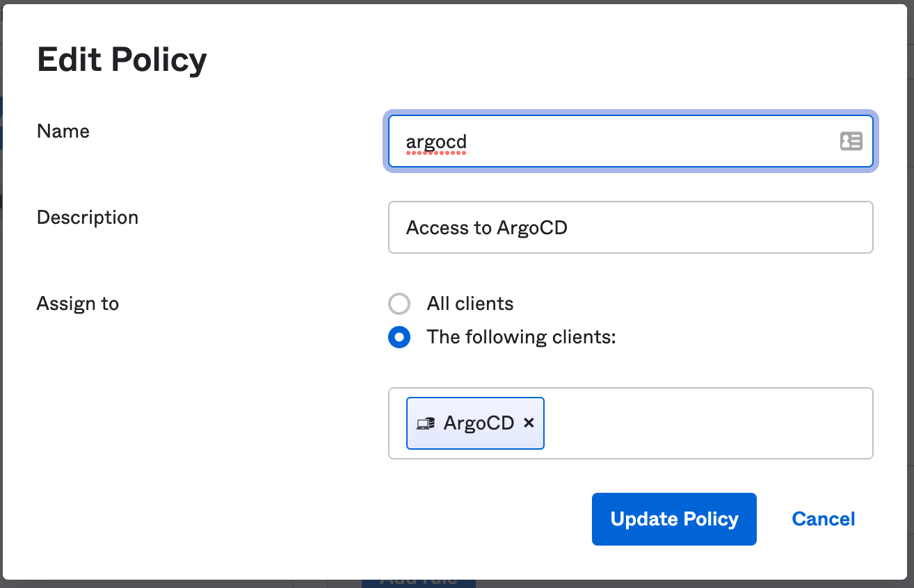Viewport: 914px width, 588px height.
Task: Remove the ArgoCD client chip
Action: [529, 423]
